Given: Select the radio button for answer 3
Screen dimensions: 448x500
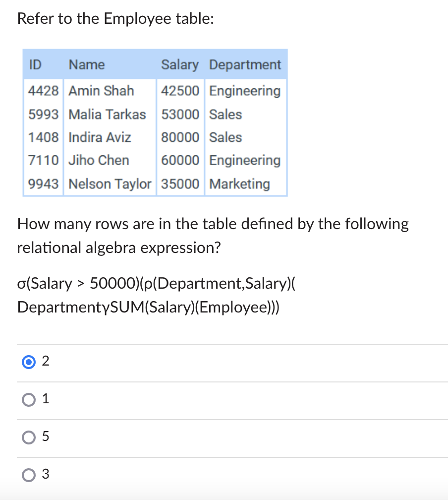Looking at the screenshot, I should (x=28, y=475).
